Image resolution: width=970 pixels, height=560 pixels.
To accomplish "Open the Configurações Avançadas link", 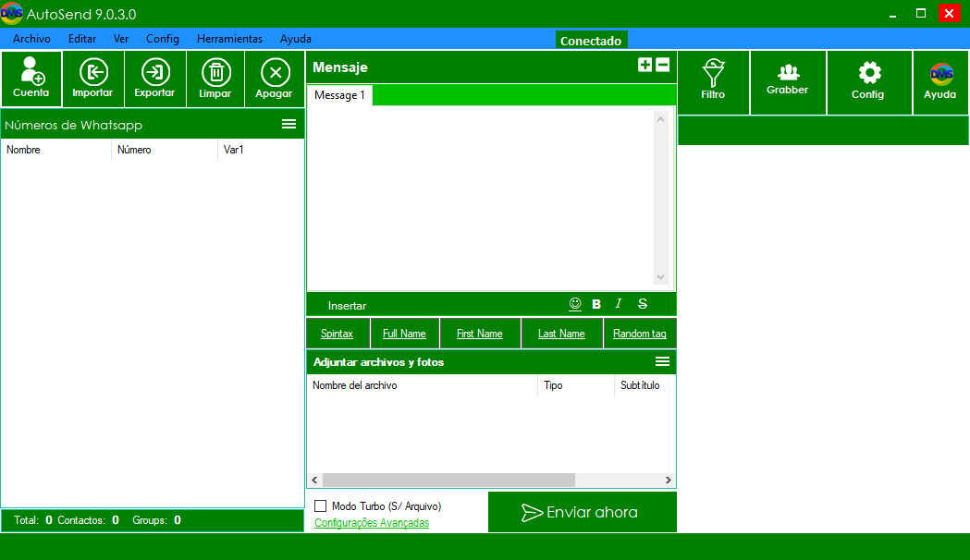I will click(372, 523).
